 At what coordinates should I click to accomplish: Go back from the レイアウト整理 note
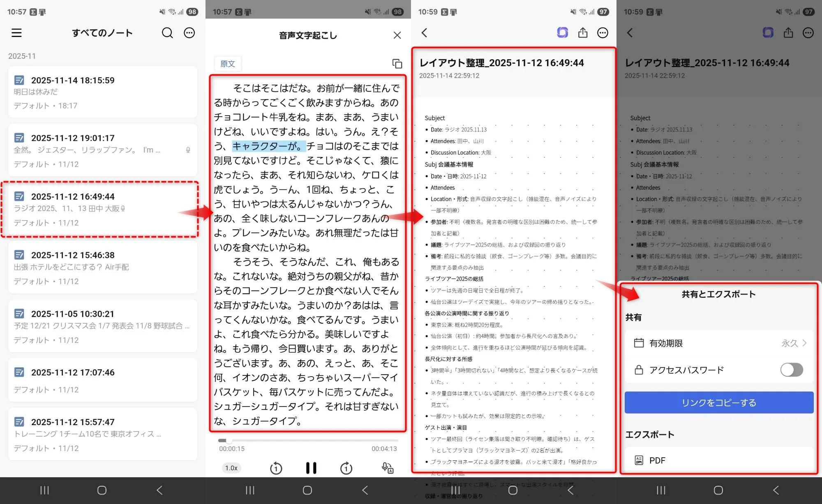point(425,33)
